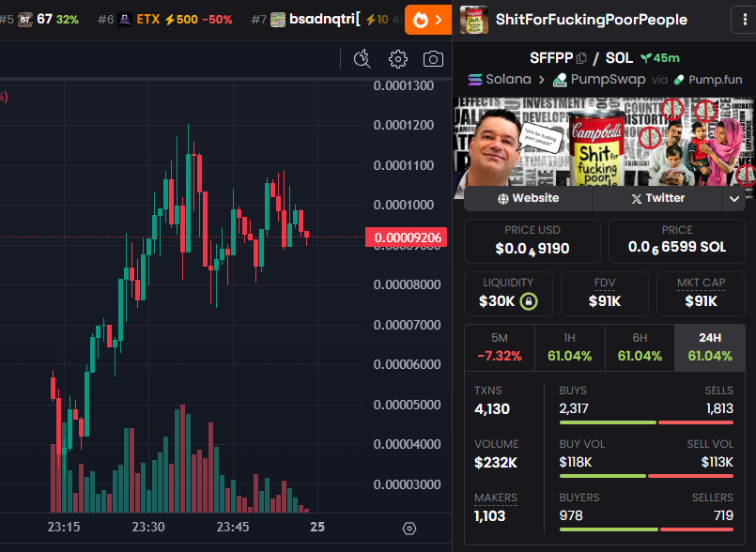Click the Pump.fun pill icon

click(679, 80)
